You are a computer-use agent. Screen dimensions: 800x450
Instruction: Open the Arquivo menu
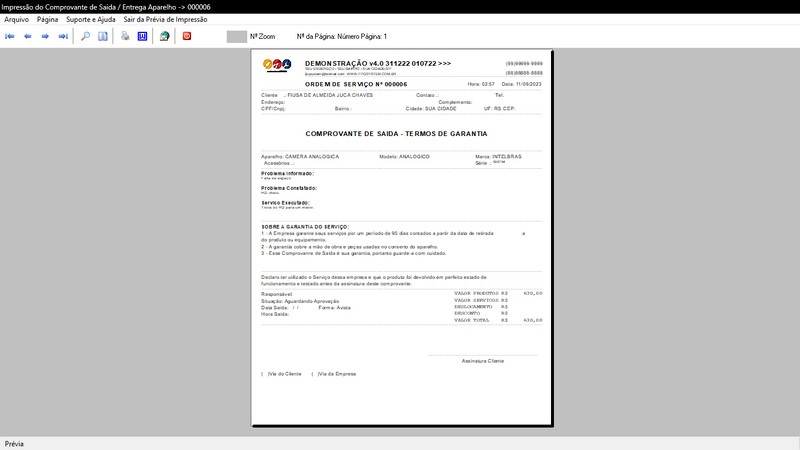pos(16,19)
